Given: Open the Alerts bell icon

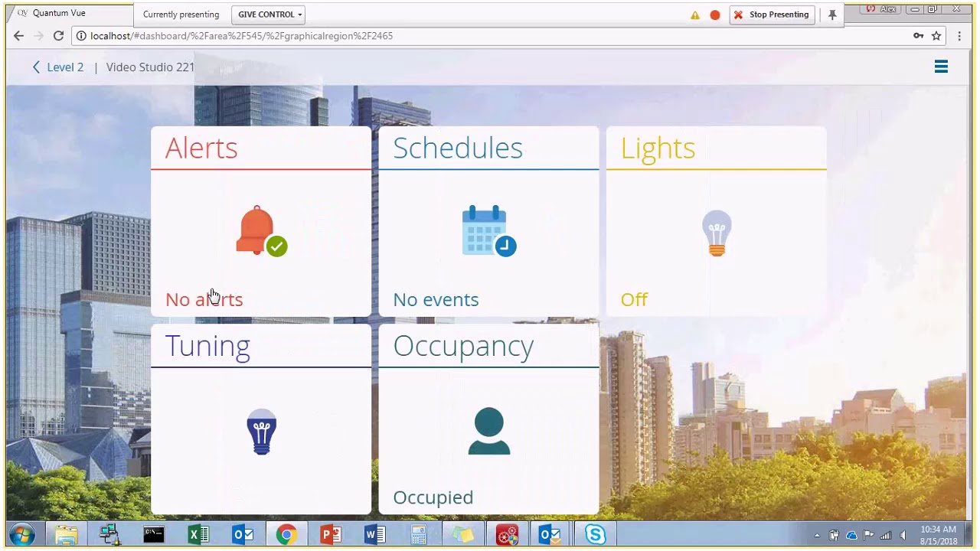Looking at the screenshot, I should pyautogui.click(x=261, y=230).
